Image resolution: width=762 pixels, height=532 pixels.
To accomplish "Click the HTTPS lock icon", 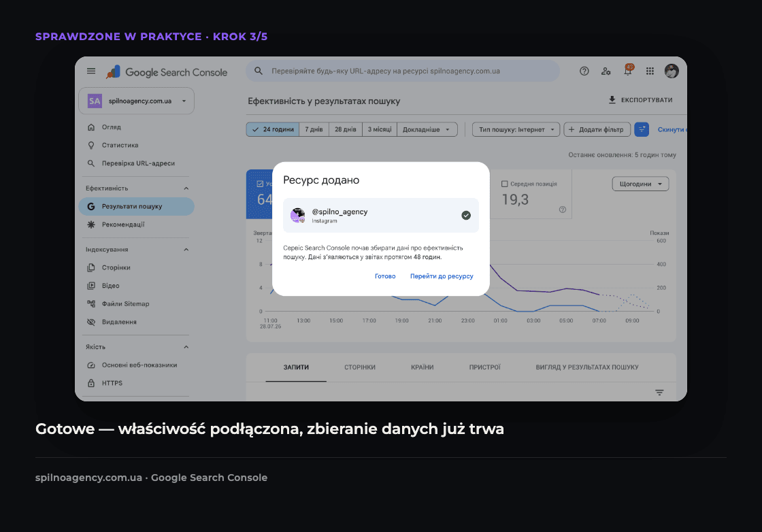I will coord(91,383).
